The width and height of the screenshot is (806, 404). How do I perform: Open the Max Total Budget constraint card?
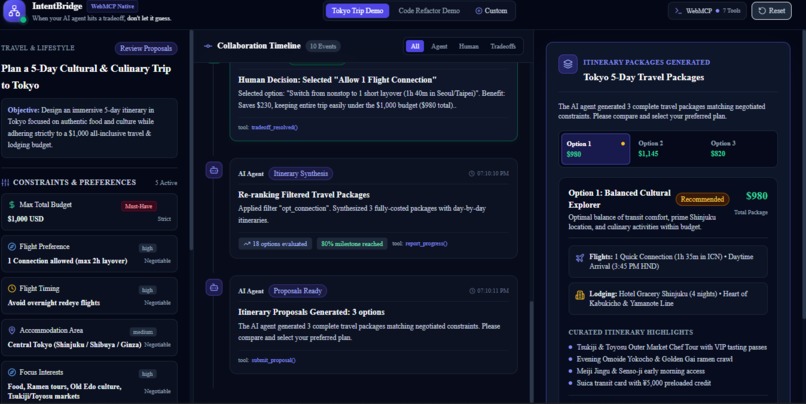[x=89, y=212]
